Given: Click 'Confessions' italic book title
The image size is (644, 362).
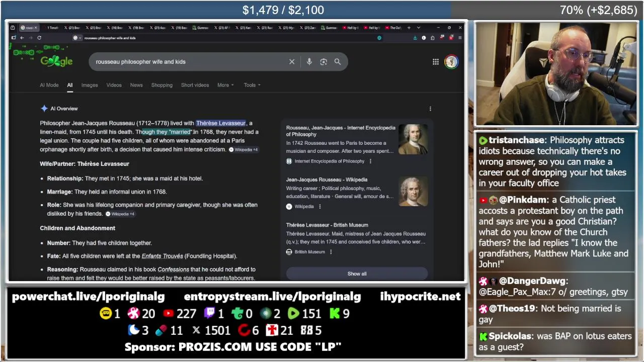Looking at the screenshot, I should tap(173, 269).
